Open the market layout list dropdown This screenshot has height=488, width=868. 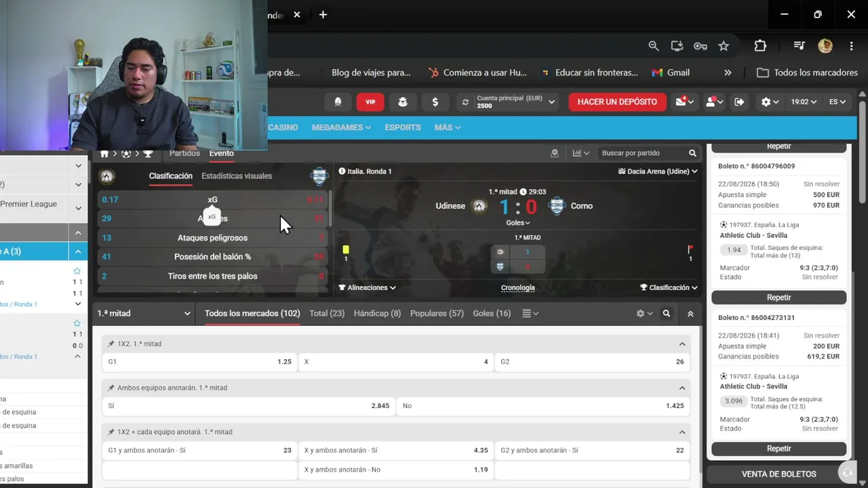[x=530, y=314]
